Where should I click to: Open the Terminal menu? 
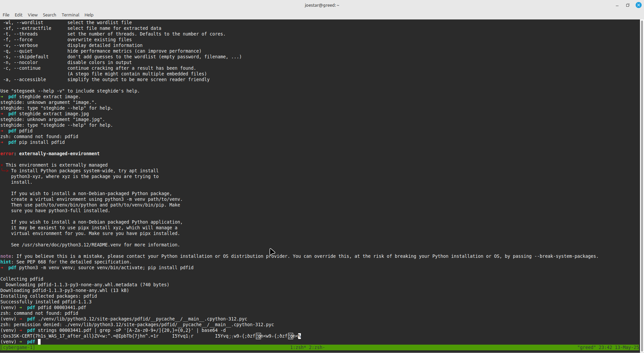[70, 15]
